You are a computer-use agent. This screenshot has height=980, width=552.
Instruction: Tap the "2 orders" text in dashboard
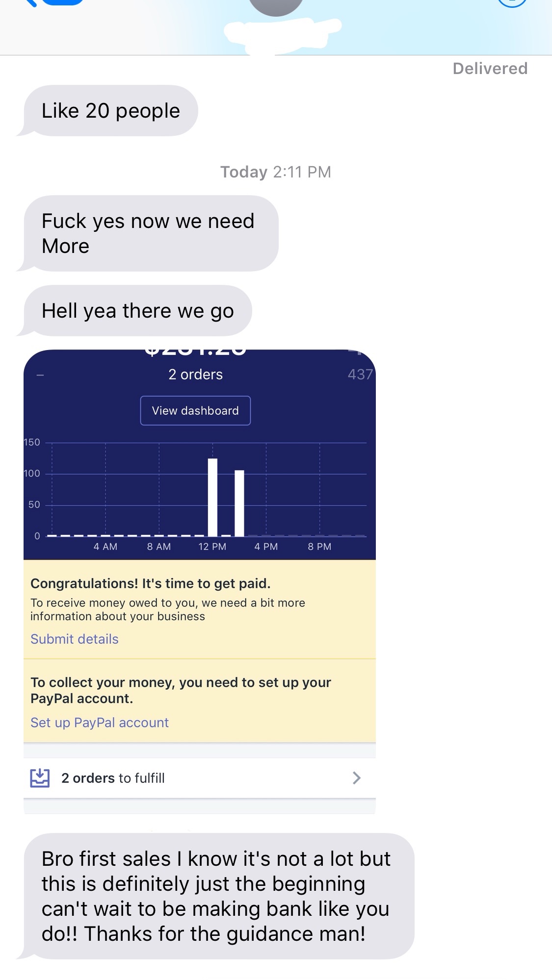[x=195, y=375]
